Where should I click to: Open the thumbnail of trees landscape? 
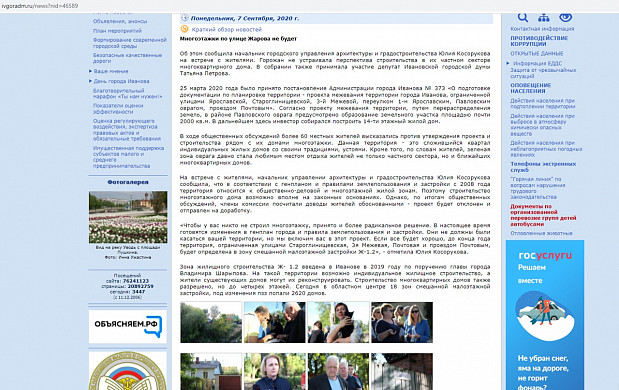(x=211, y=322)
